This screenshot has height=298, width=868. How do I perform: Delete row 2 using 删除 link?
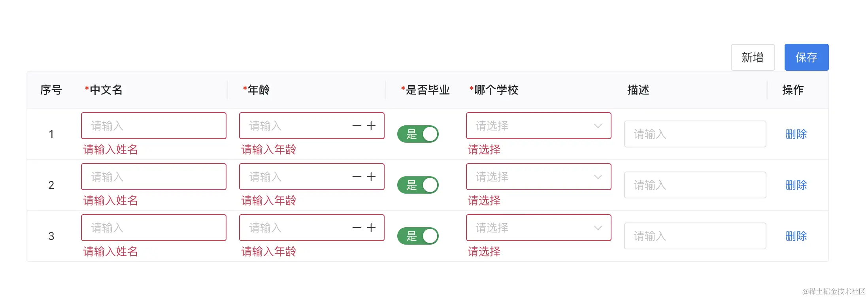click(x=796, y=185)
